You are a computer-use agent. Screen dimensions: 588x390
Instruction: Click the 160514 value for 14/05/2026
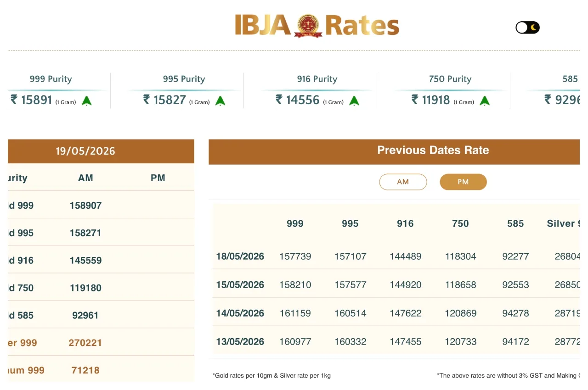tap(351, 313)
